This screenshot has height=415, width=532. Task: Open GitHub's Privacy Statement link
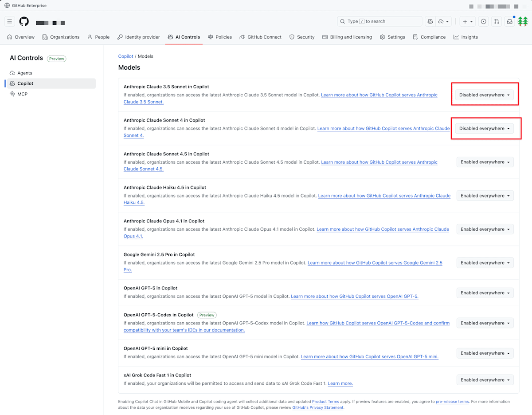pyautogui.click(x=318, y=407)
